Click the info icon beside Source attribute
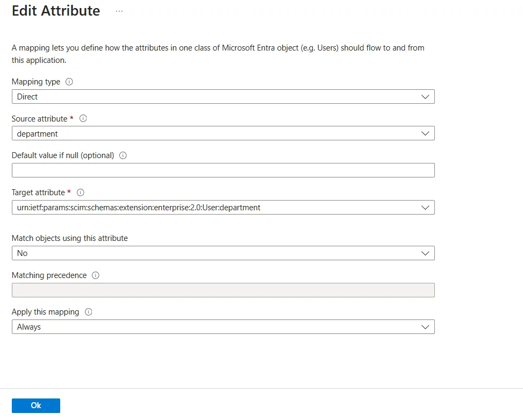This screenshot has height=420, width=523. [x=83, y=119]
